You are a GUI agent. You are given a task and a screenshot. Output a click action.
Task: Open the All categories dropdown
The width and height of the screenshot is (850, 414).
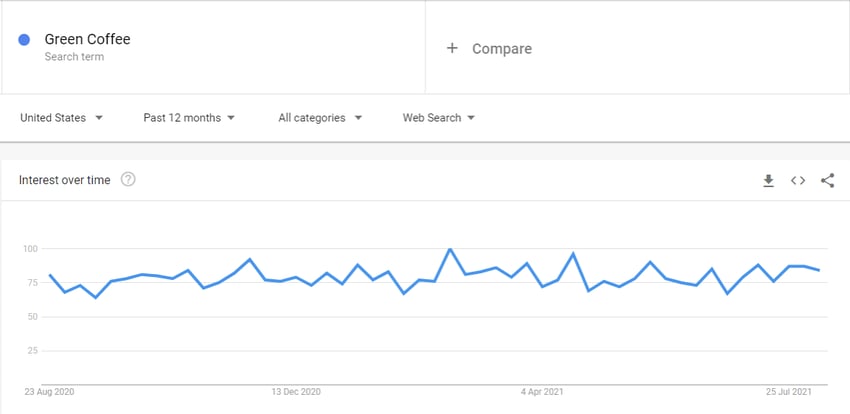pyautogui.click(x=320, y=118)
